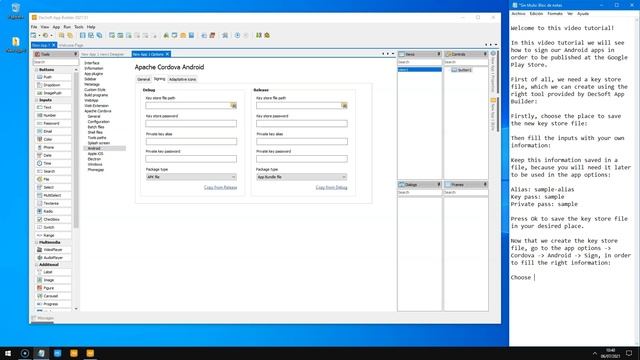The image size is (640, 360).
Task: Toggle pin on the Controls panel header
Action: pyautogui.click(x=485, y=54)
